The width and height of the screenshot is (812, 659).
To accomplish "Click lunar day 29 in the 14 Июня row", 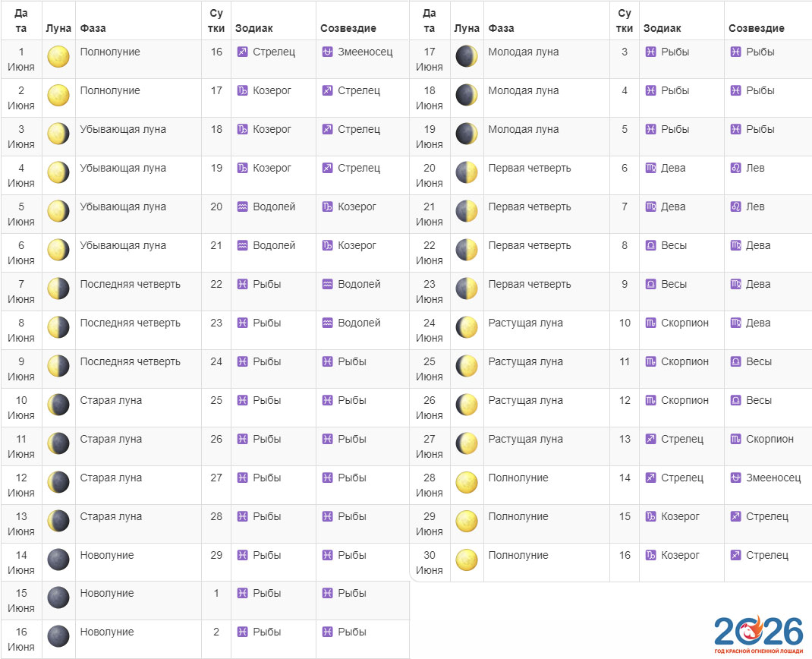I will (216, 555).
